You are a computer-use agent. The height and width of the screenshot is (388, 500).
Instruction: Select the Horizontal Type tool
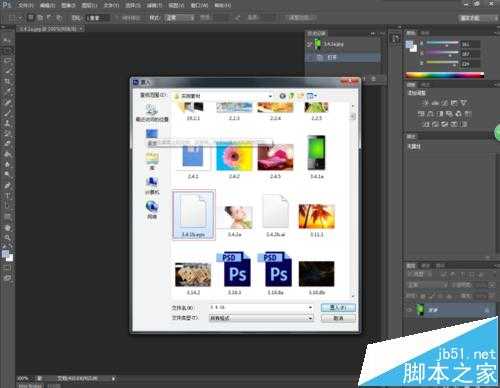coord(7,196)
